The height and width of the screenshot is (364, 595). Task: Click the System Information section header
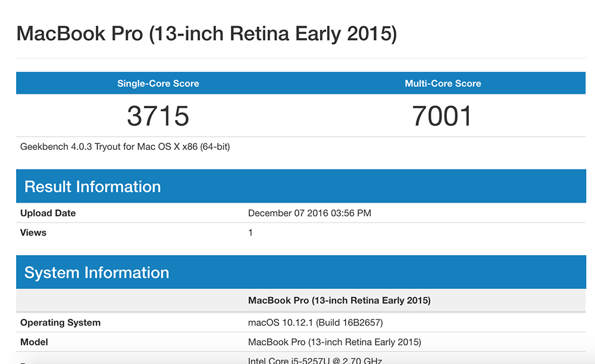coord(97,273)
